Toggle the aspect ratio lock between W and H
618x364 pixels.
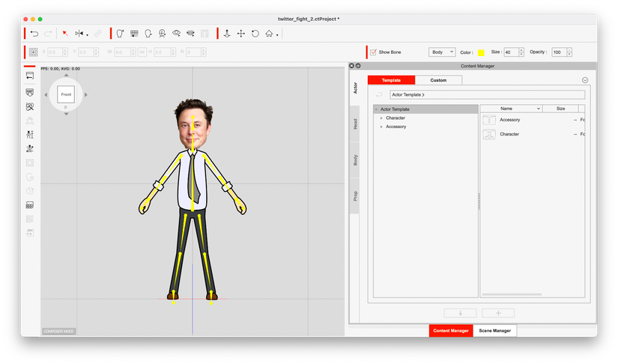(142, 52)
